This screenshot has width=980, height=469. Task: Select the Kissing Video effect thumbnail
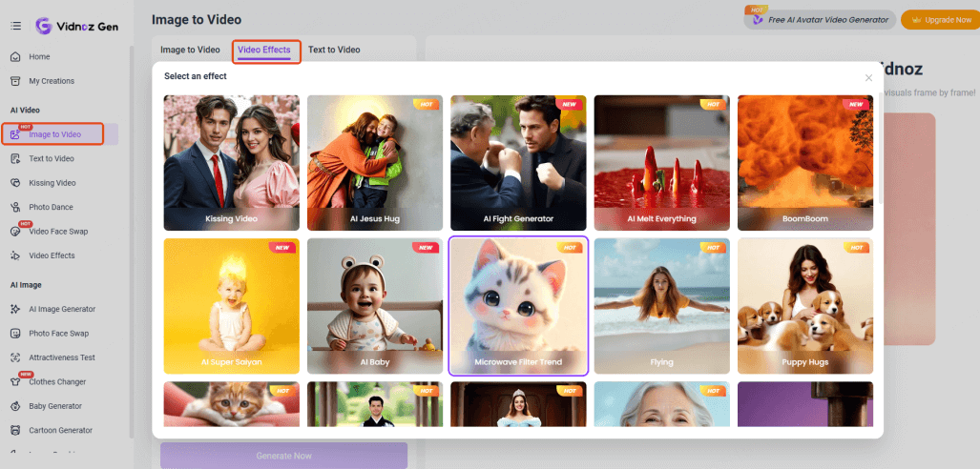231,163
